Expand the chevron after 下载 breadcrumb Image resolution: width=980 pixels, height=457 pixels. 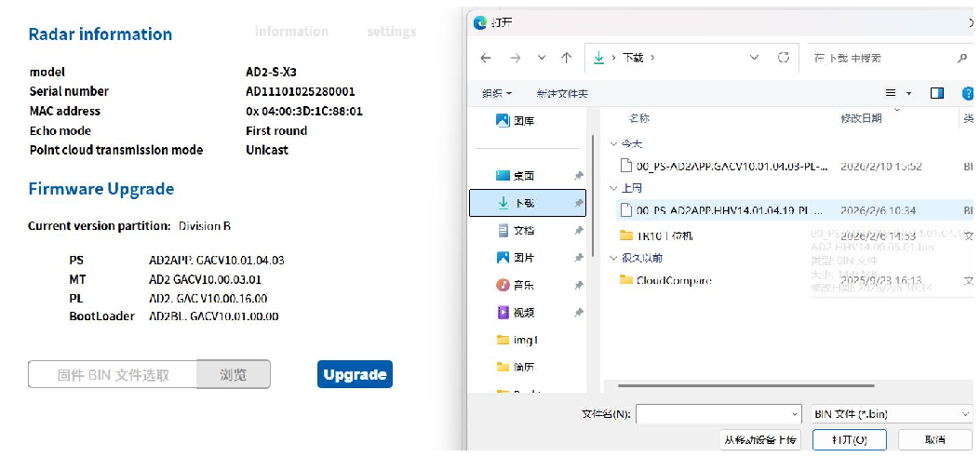click(653, 58)
